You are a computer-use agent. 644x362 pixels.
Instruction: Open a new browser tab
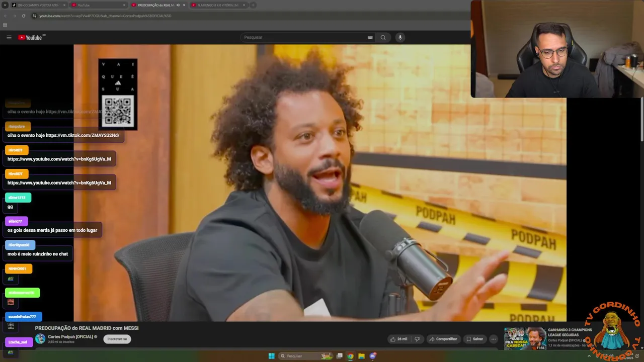253,5
